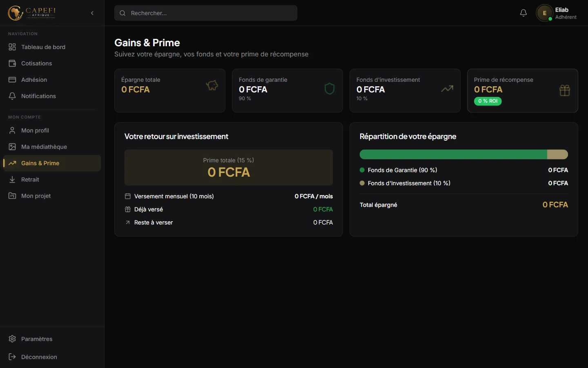Click the Total épargné label
This screenshot has height=368, width=588.
(379, 205)
